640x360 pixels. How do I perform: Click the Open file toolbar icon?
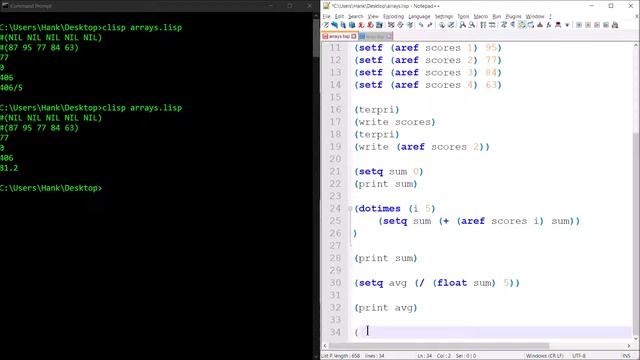coord(334,25)
